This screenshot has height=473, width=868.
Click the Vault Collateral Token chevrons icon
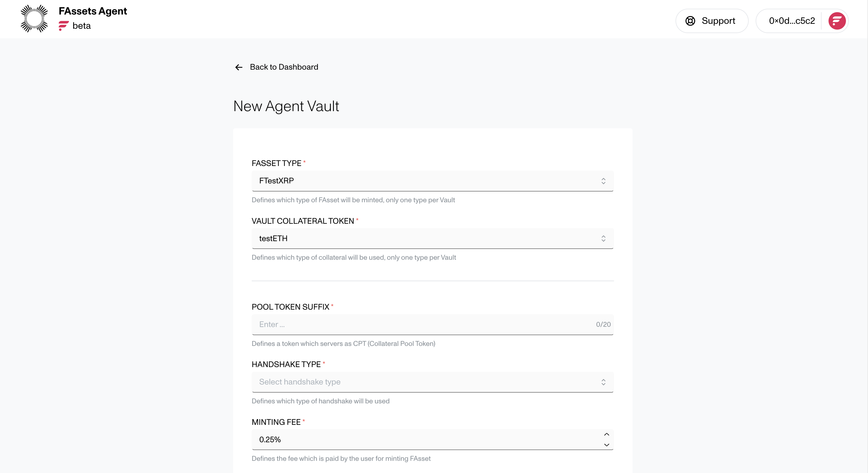(x=603, y=239)
